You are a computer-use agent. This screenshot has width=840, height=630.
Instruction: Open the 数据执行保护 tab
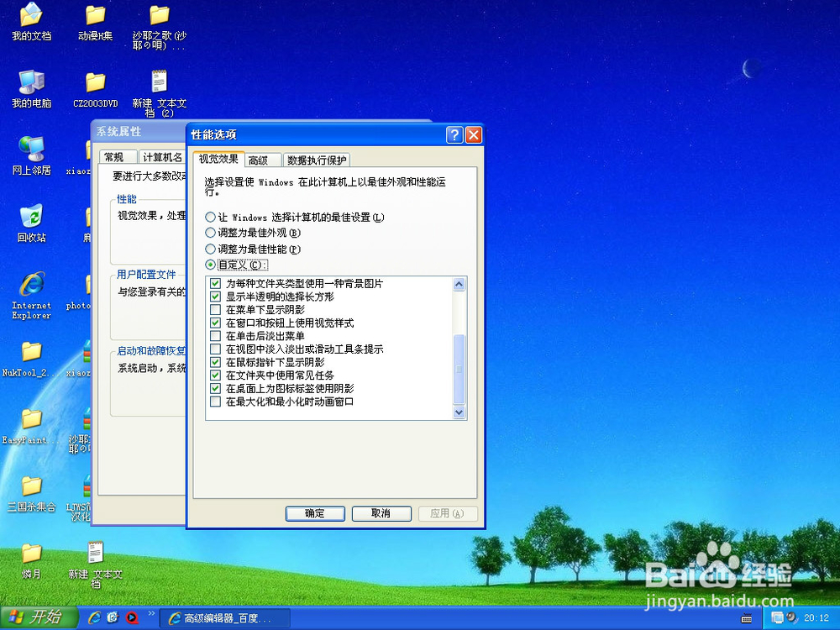[316, 159]
